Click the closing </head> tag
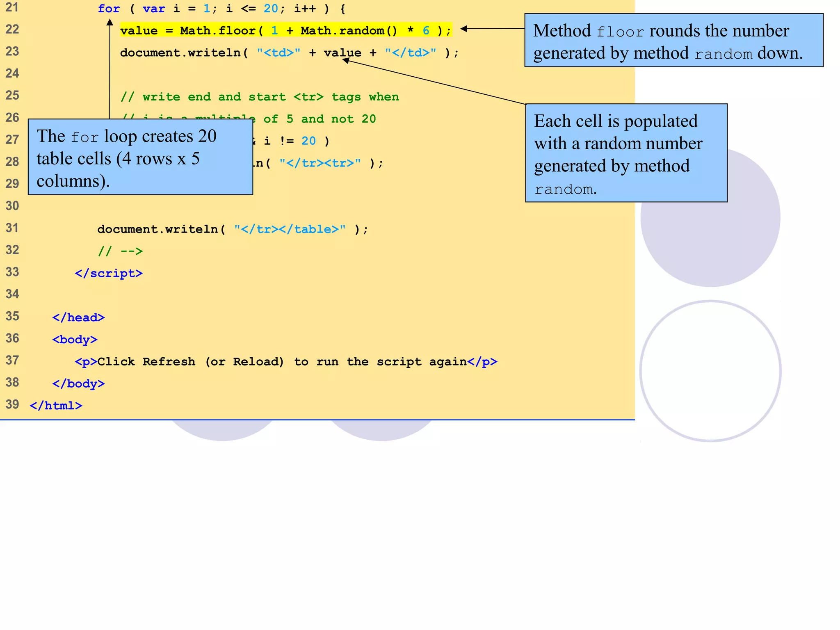 78,317
